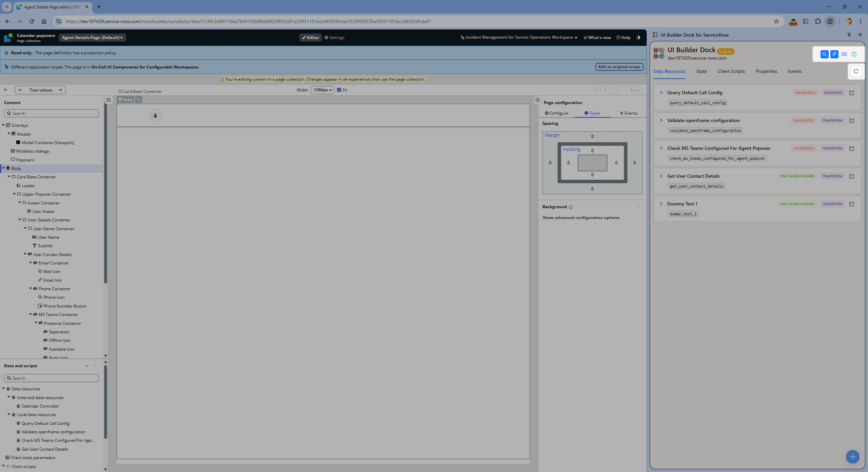Uncheck the Fit width checkbox

(339, 90)
